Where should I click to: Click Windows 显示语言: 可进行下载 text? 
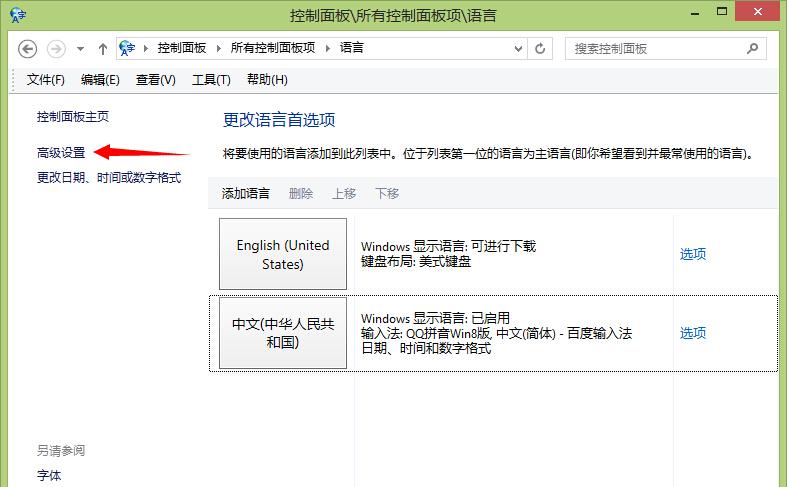point(448,247)
